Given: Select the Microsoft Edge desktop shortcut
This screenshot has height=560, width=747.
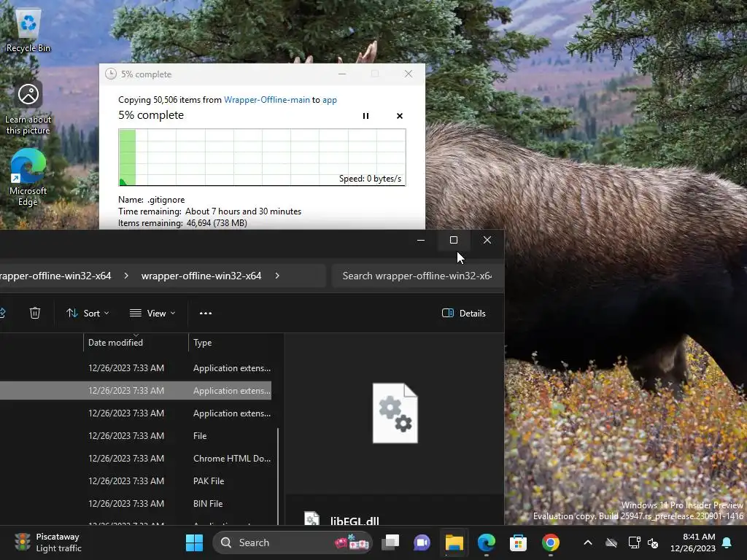Looking at the screenshot, I should 28,178.
